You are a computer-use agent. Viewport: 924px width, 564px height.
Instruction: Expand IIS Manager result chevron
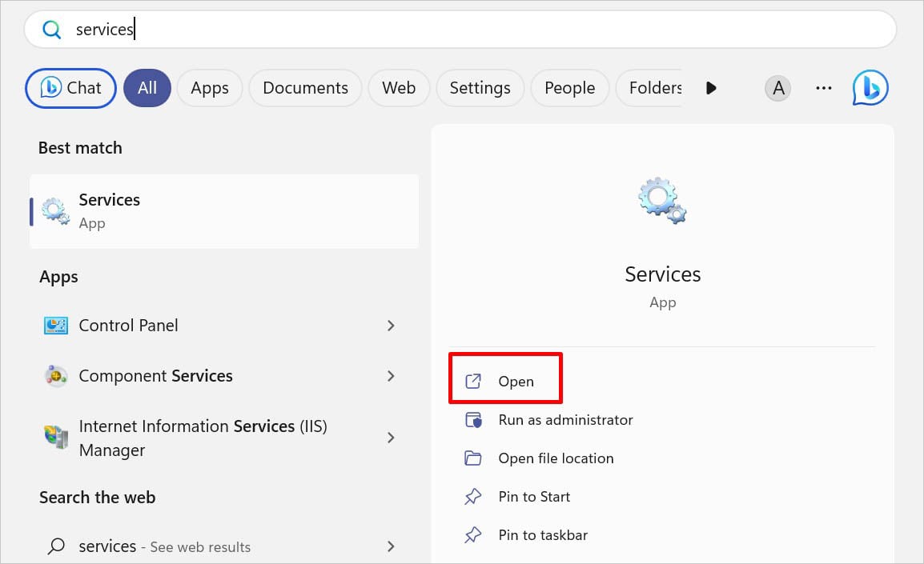(x=391, y=438)
